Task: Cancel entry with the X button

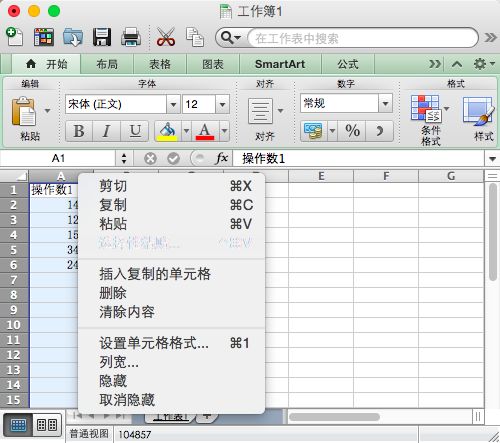Action: click(150, 158)
